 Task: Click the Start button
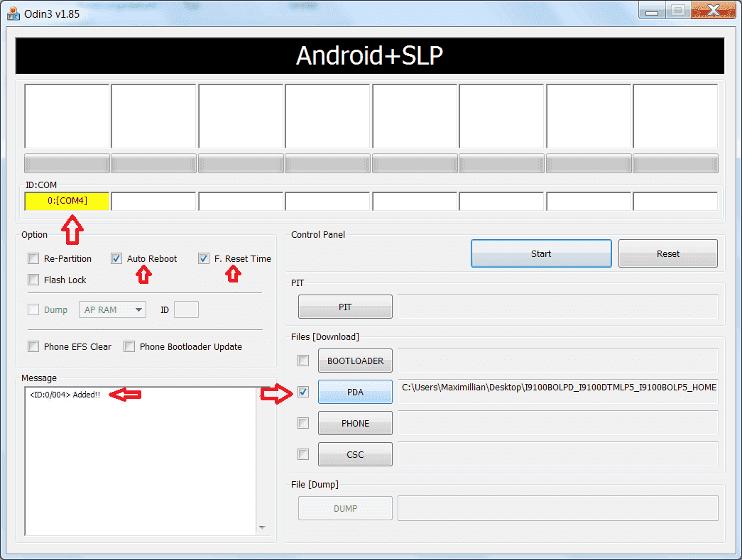[x=541, y=253]
